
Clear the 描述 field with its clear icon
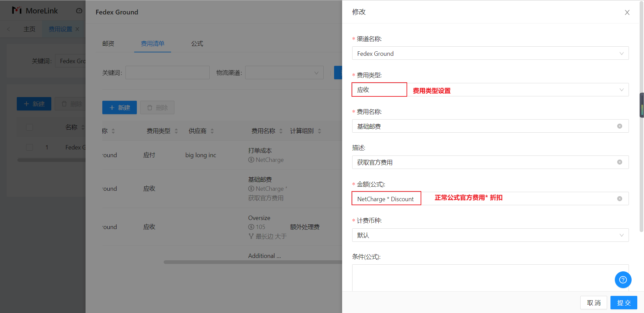point(619,162)
